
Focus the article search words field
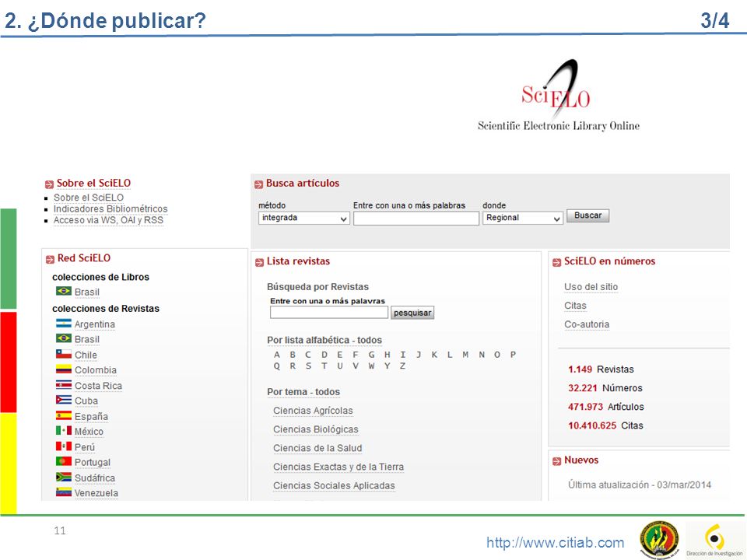click(416, 218)
